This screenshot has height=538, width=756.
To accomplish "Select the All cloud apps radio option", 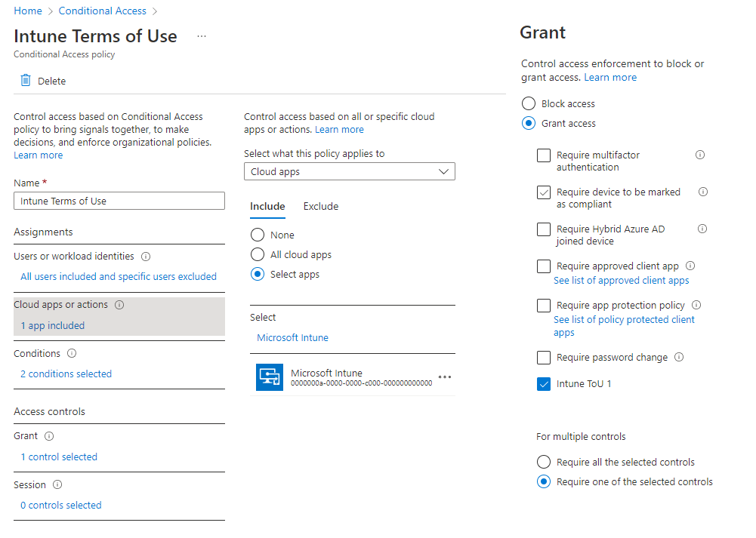I will click(258, 255).
